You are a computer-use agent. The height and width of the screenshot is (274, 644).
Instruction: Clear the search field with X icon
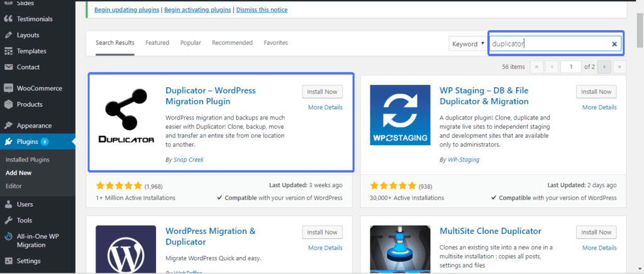click(x=614, y=44)
